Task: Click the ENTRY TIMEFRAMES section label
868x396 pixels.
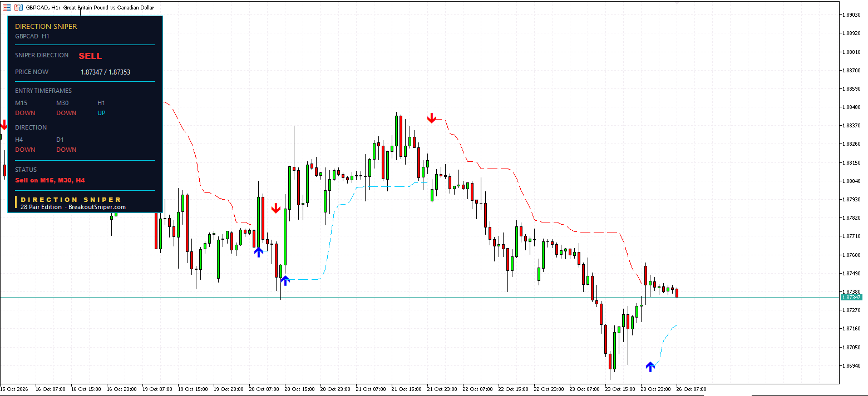Action: tap(43, 91)
